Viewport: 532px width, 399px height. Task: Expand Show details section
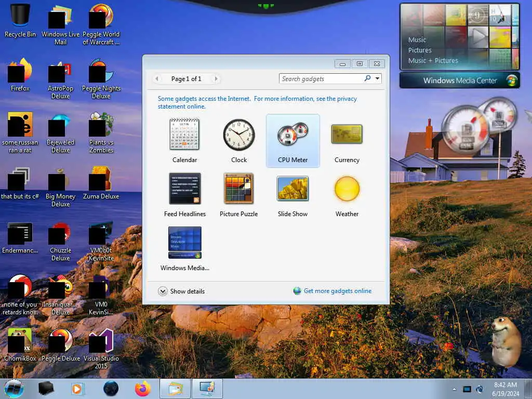pyautogui.click(x=181, y=291)
